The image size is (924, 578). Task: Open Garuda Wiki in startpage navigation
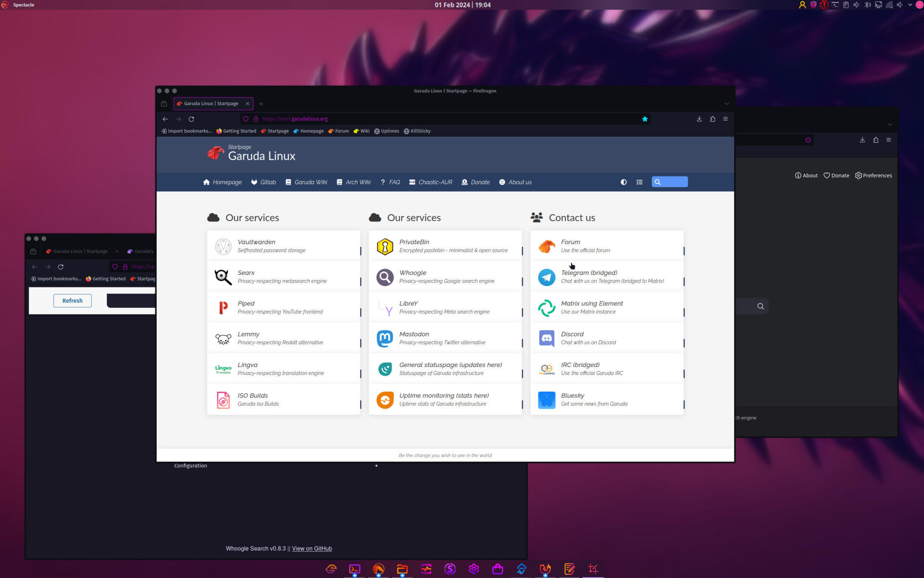pos(306,182)
